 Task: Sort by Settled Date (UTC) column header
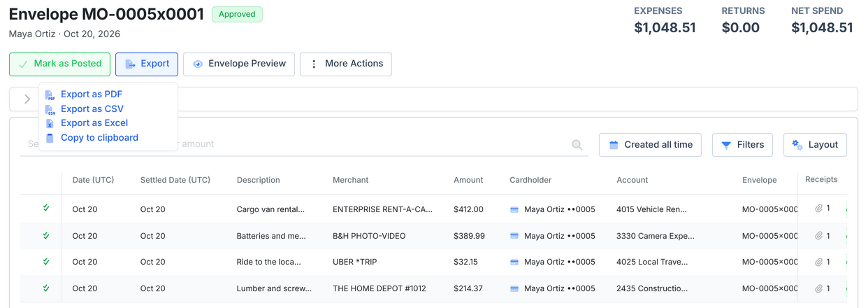pos(175,180)
